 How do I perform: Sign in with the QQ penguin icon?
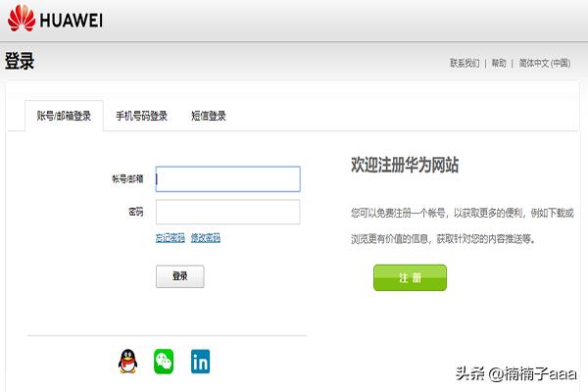[127, 362]
